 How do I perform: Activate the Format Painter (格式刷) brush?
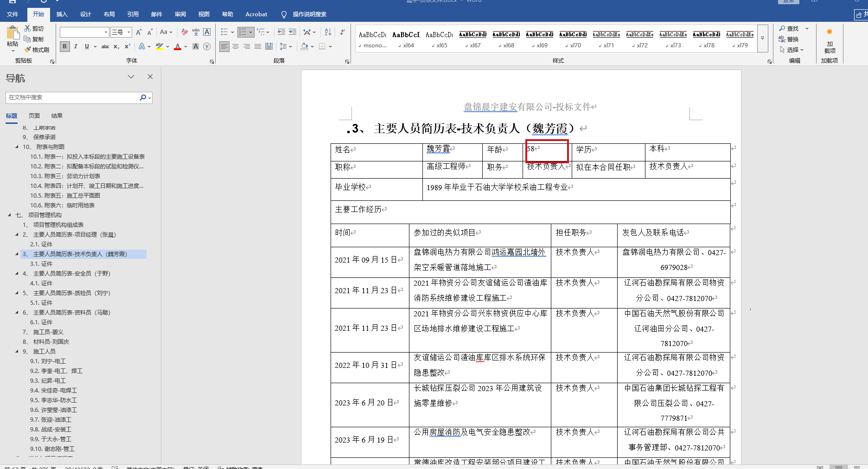28,50
